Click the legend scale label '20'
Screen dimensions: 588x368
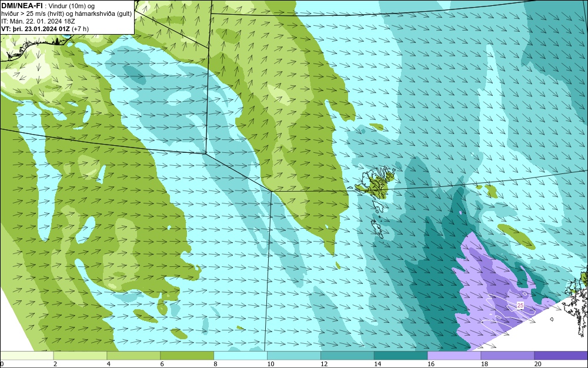[538, 364]
